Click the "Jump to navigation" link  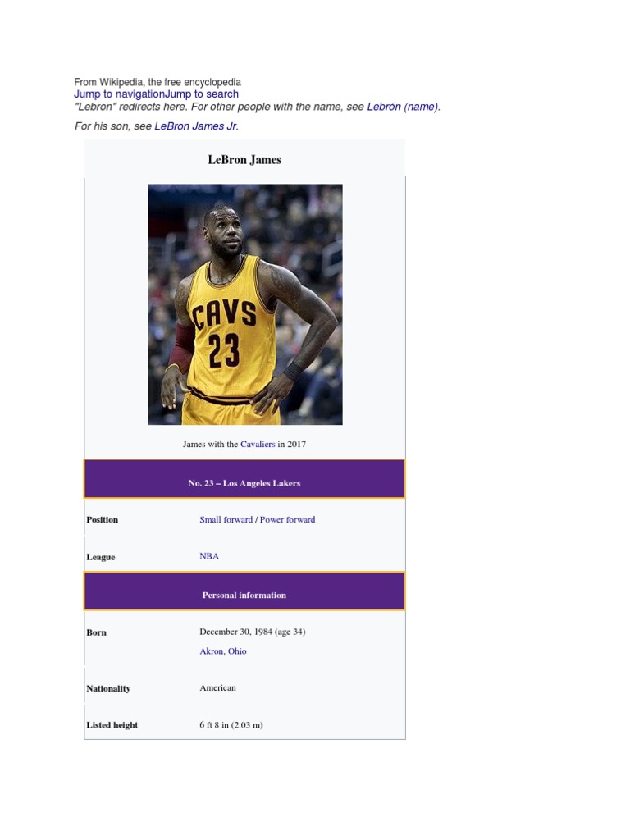coord(119,94)
